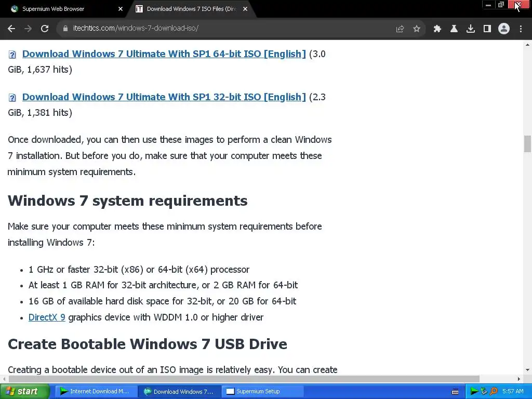The image size is (532, 399).
Task: Click the horizontal scrollbar left arrow
Action: 4,379
